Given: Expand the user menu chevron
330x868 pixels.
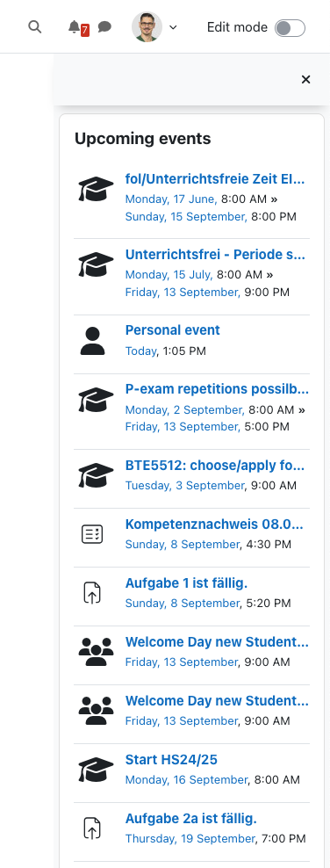Looking at the screenshot, I should (x=173, y=27).
